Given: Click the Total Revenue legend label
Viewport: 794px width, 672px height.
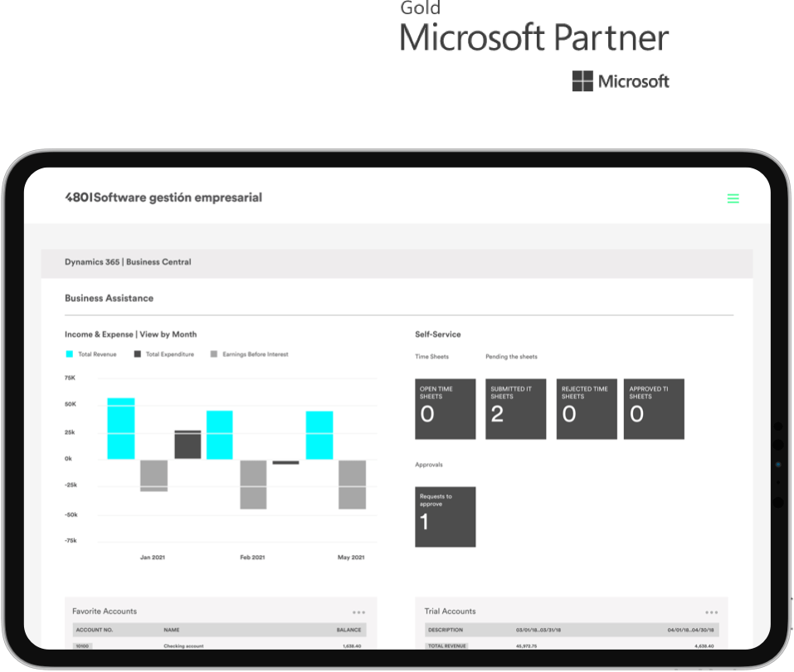Looking at the screenshot, I should pos(97,354).
